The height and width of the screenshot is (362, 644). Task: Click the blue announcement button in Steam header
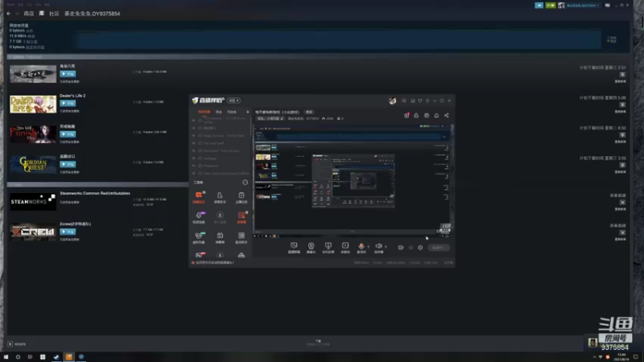[x=539, y=6]
